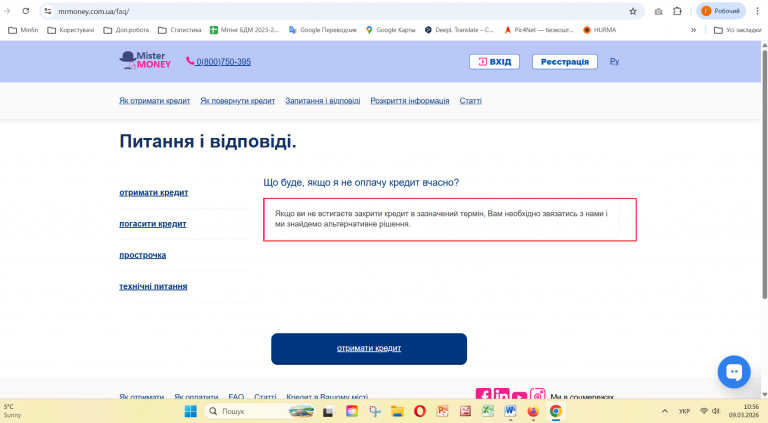Open the volume speaker tray icon

coord(716,411)
